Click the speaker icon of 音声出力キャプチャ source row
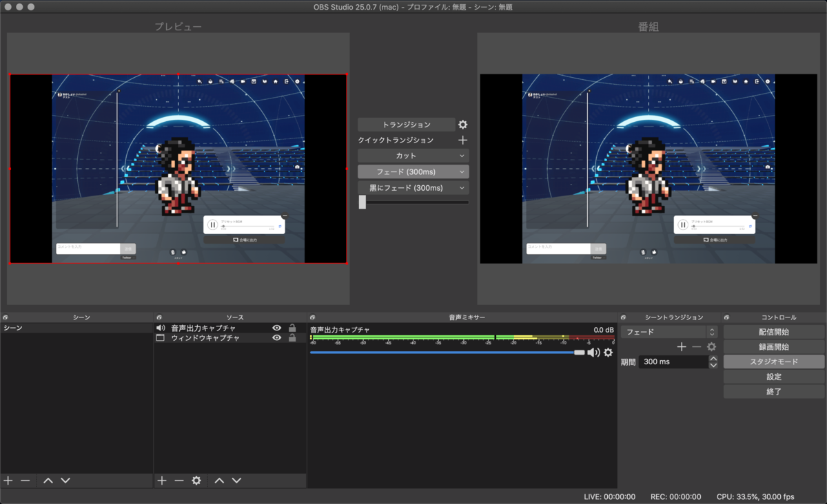Viewport: 827px width, 504px height. (x=161, y=328)
